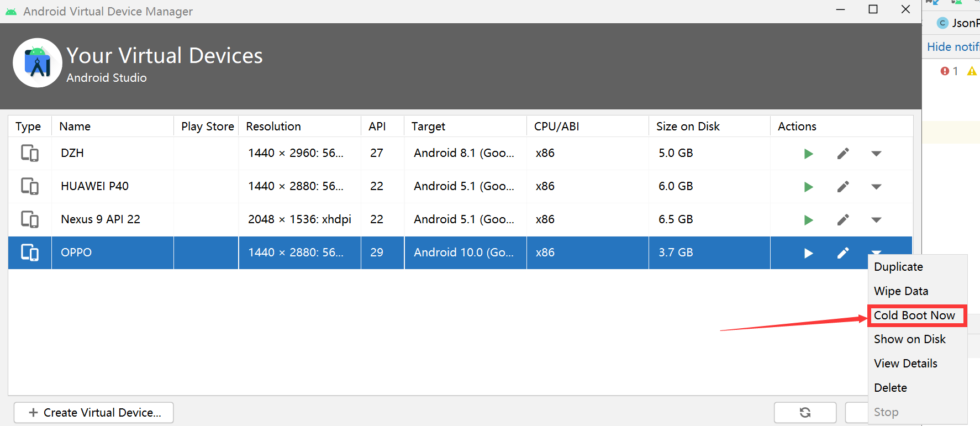The height and width of the screenshot is (426, 980).
Task: Click the Android 10.0 target cell
Action: click(x=466, y=253)
